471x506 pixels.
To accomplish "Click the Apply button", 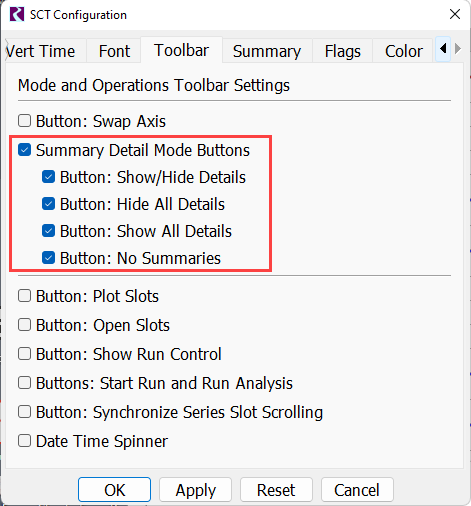I will [195, 490].
